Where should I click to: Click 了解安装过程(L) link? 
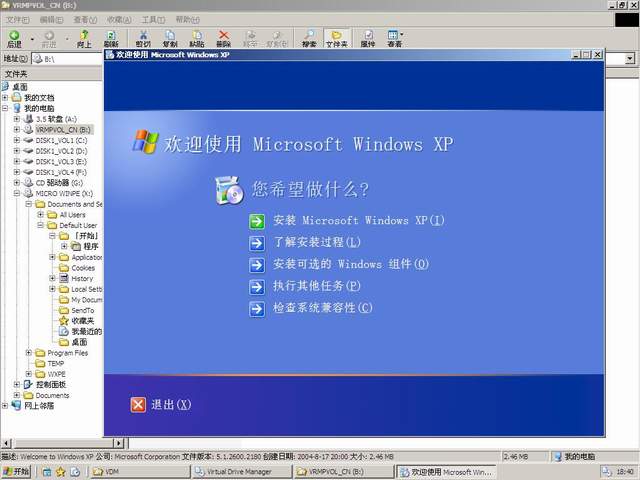click(x=317, y=242)
